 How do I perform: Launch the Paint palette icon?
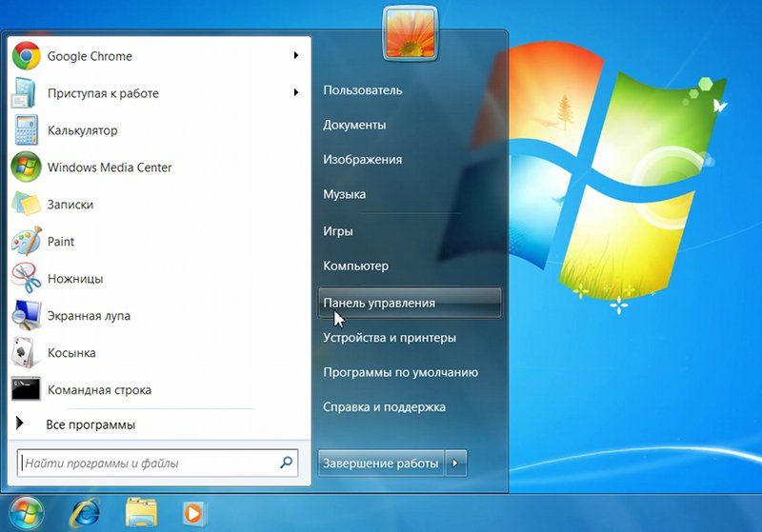(27, 241)
